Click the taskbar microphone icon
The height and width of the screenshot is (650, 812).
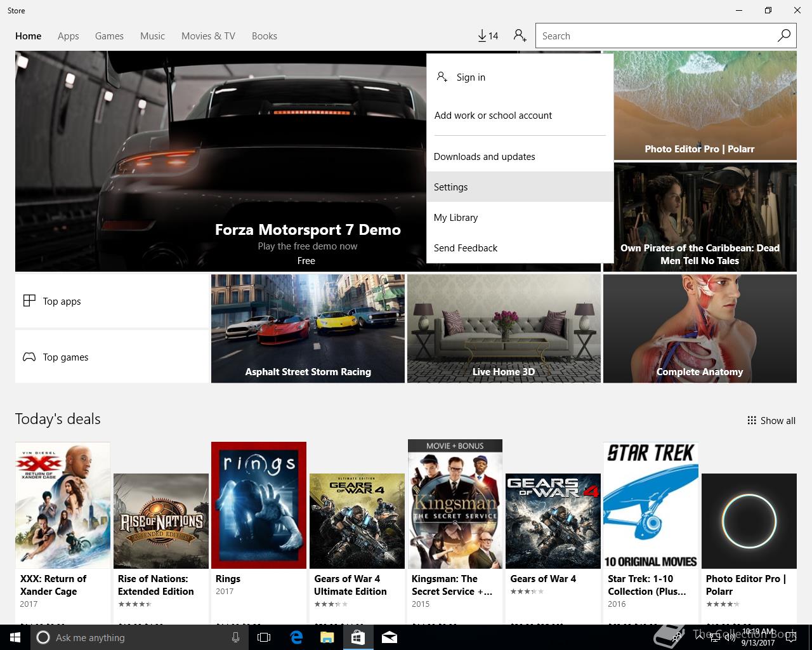point(235,637)
